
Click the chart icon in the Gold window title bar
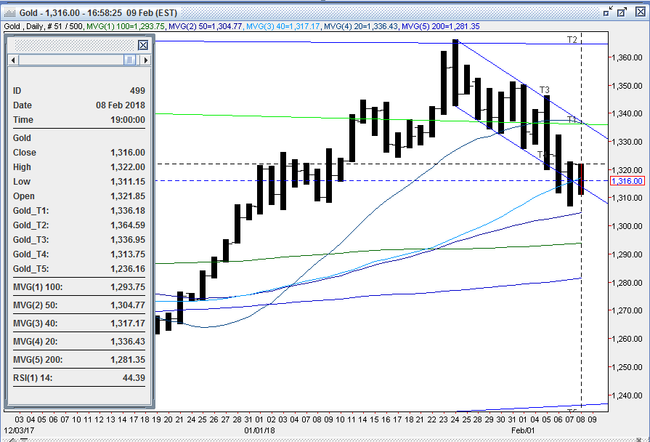10,13
